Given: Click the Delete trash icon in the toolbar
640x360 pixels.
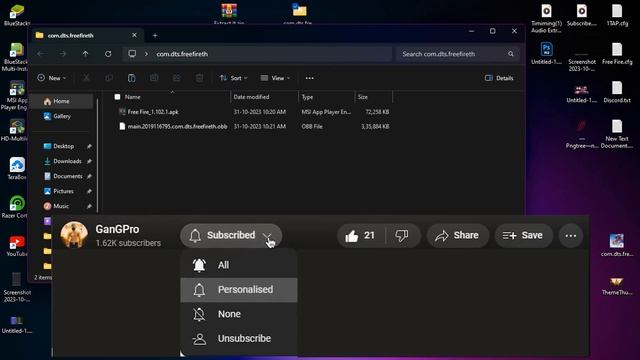Looking at the screenshot, I should click(199, 78).
